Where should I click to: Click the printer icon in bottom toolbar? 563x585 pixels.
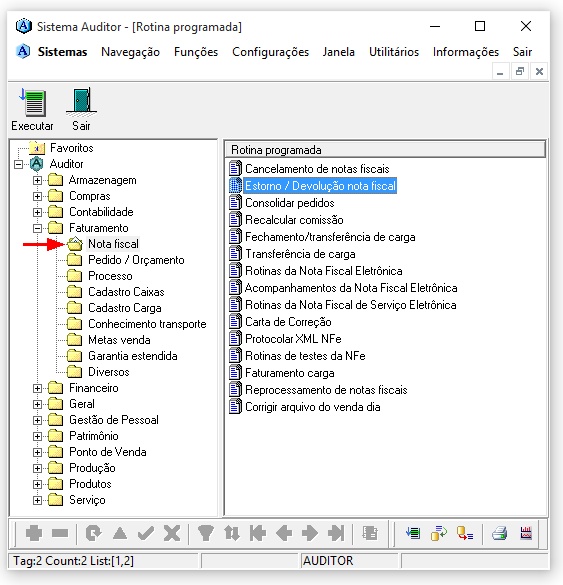[499, 533]
